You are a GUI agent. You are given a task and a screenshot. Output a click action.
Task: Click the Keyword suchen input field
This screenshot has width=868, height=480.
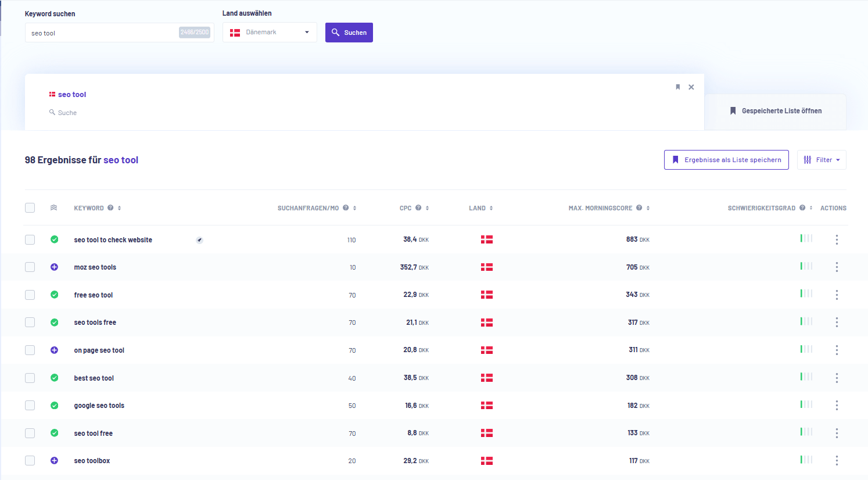point(119,33)
